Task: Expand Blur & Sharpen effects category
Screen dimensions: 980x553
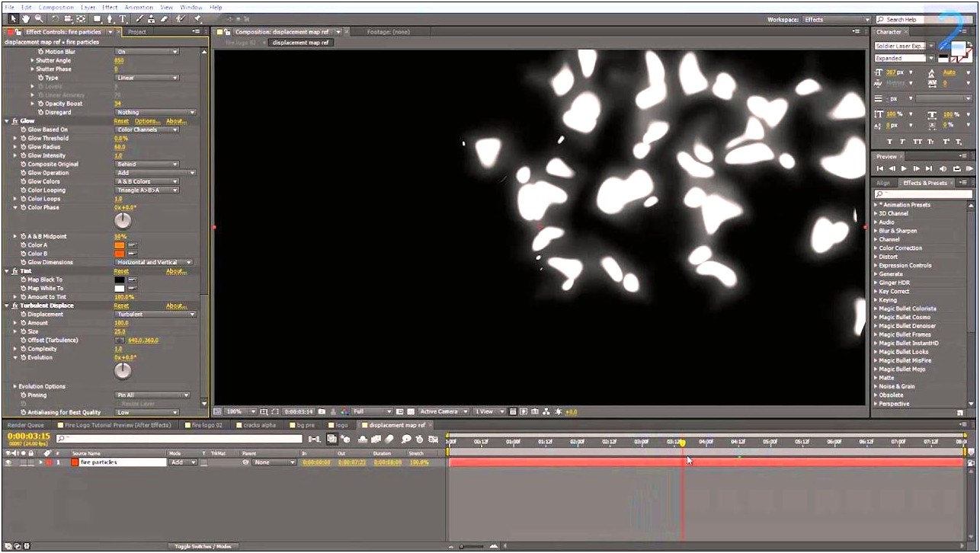Action: click(x=876, y=231)
